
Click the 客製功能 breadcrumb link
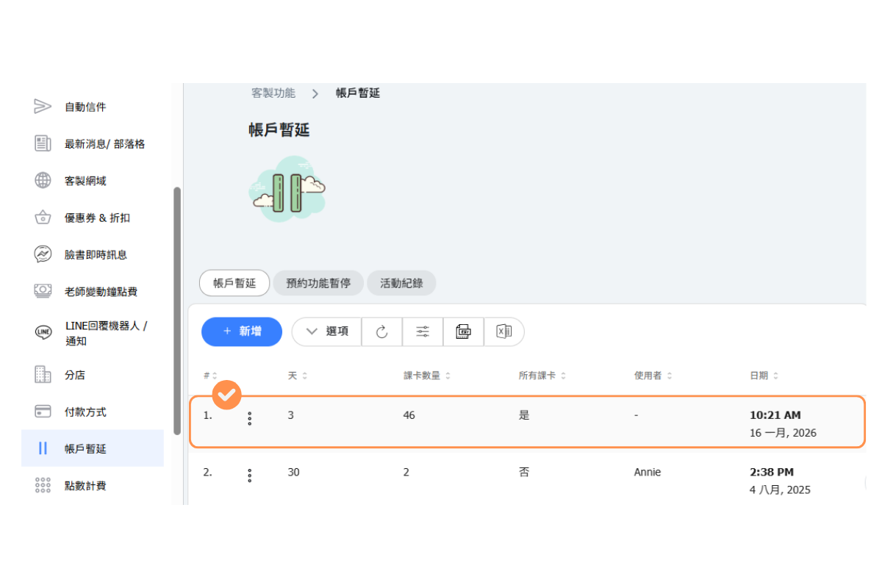point(273,93)
